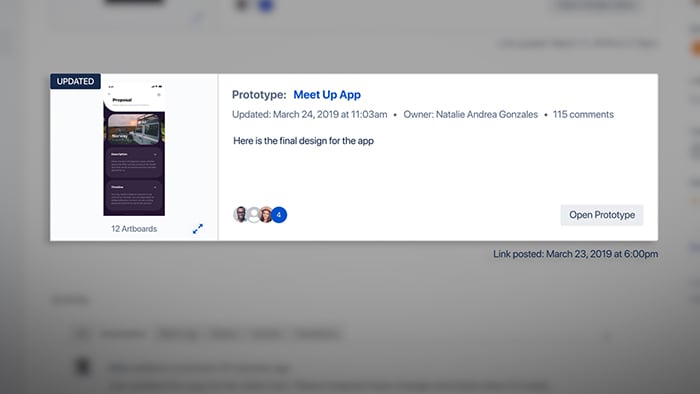The image size is (700, 394).
Task: Click the Prototype: label
Action: pos(259,95)
